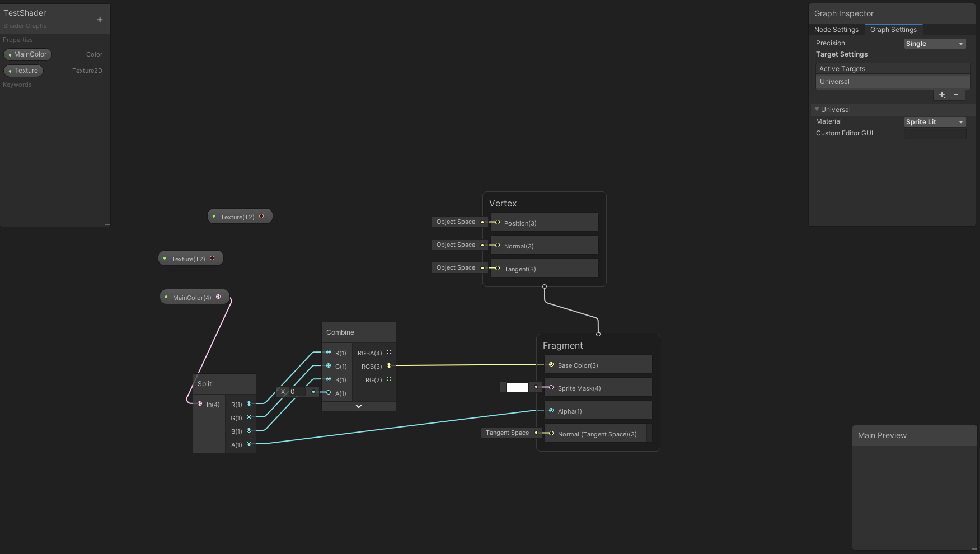Select the Split node title
This screenshot has height=554, width=980.
204,384
